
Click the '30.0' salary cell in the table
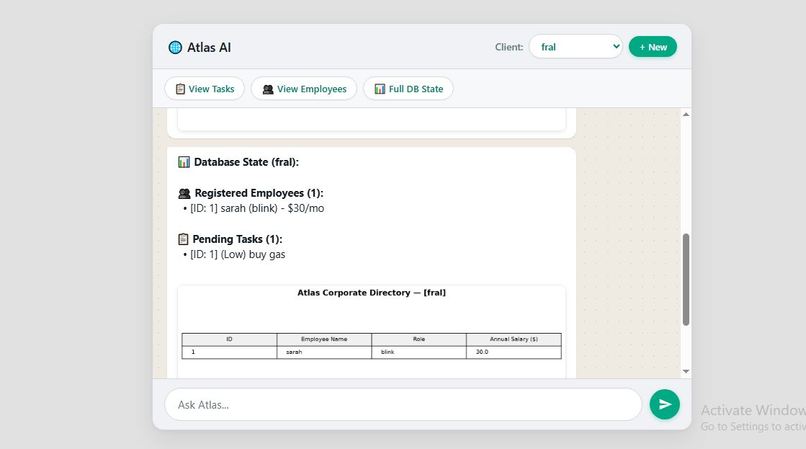pyautogui.click(x=514, y=352)
